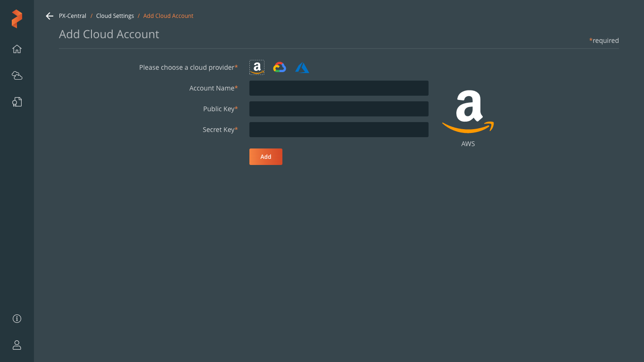Navigate to PX-Central in the breadcrumb
Screen dimensions: 644x362
coord(73,16)
